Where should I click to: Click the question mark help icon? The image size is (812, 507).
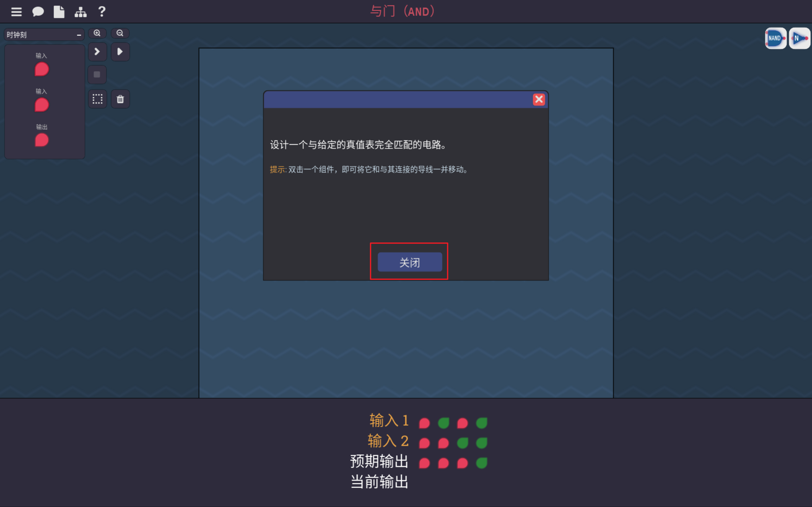click(x=102, y=12)
